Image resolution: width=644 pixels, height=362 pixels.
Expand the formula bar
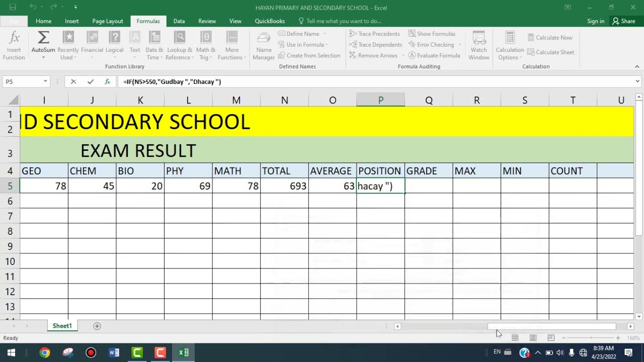point(637,81)
